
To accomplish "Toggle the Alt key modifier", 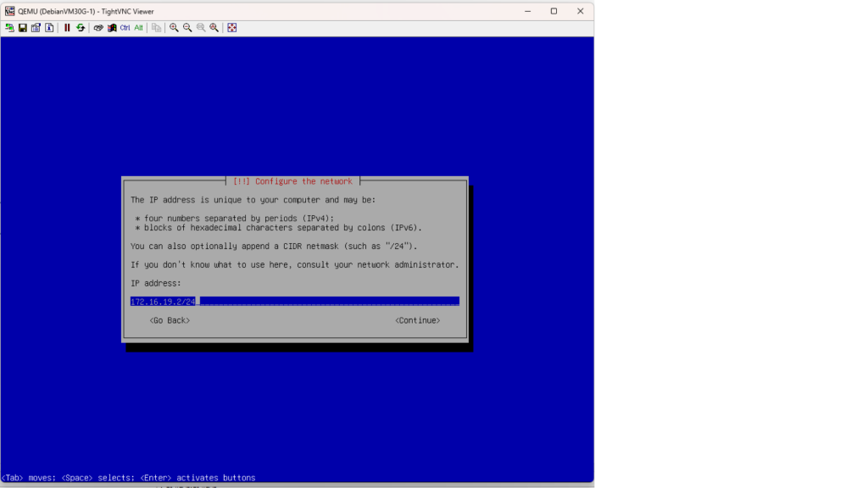I will click(x=139, y=28).
